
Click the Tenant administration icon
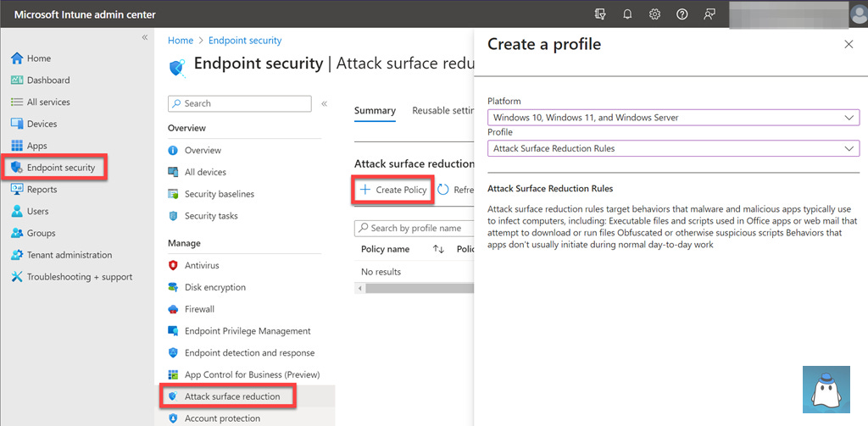tap(17, 255)
